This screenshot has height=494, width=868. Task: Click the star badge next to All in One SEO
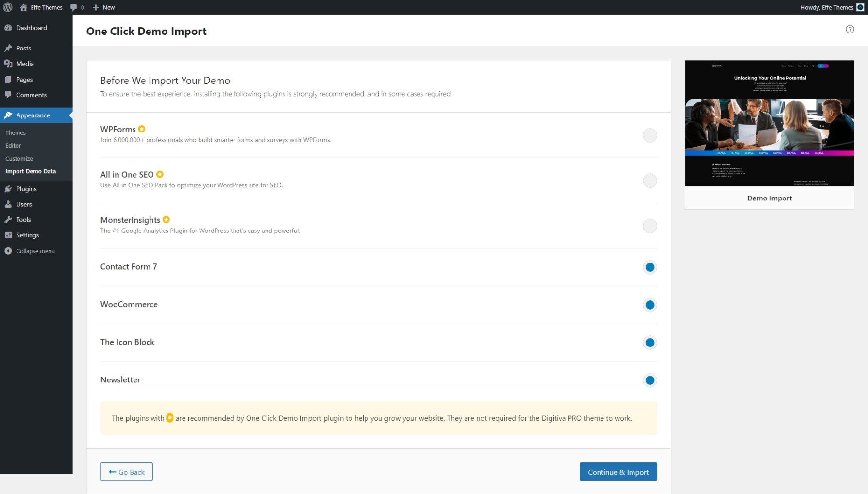click(x=160, y=174)
